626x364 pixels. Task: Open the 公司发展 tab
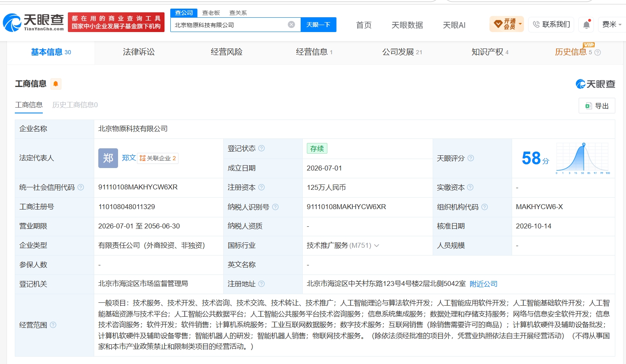tap(402, 52)
